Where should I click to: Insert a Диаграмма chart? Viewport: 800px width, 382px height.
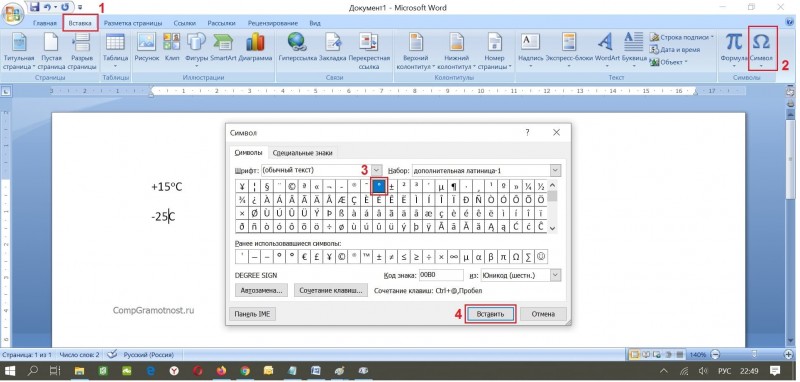click(255, 47)
